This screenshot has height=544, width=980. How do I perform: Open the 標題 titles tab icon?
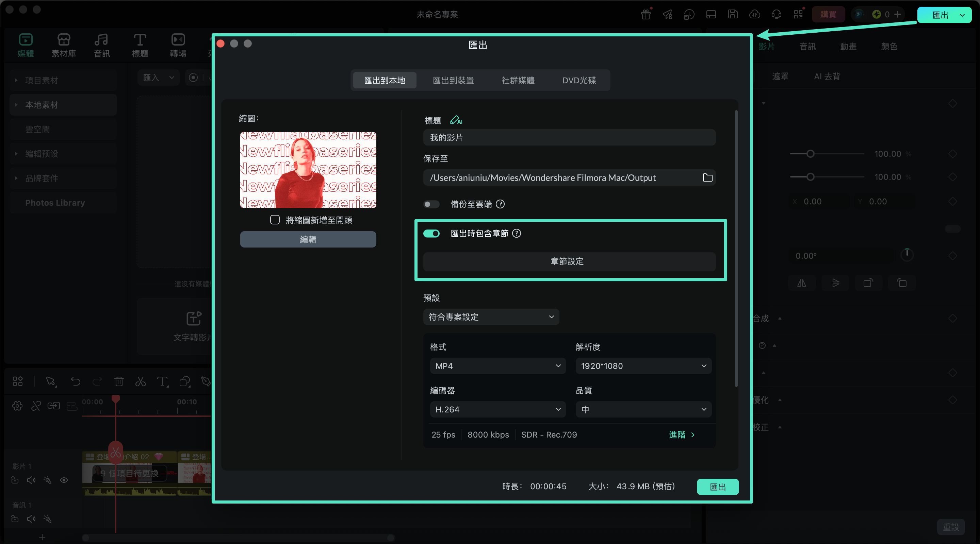(140, 39)
